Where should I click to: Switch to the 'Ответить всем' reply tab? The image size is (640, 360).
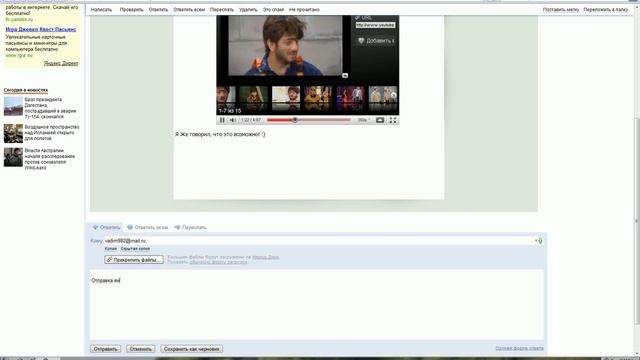(147, 227)
